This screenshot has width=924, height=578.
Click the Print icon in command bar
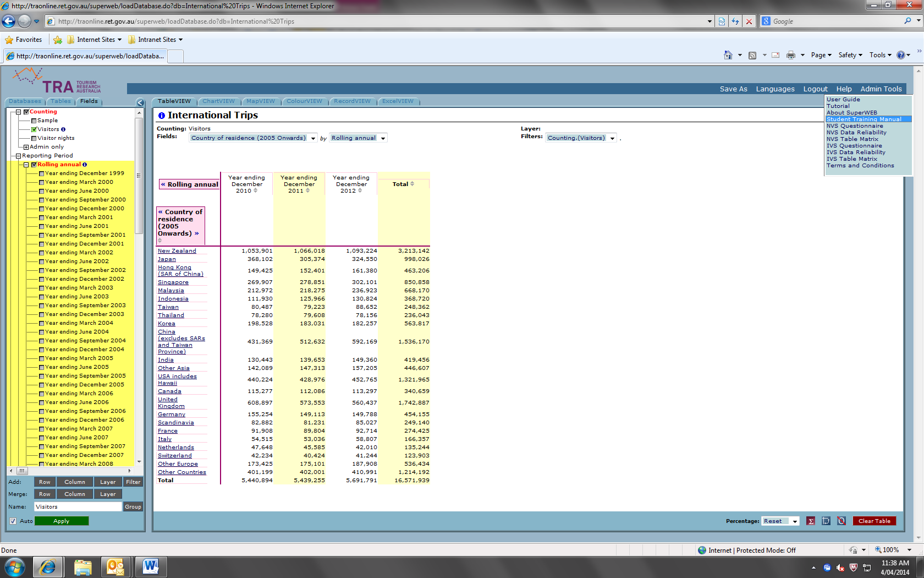click(x=791, y=55)
